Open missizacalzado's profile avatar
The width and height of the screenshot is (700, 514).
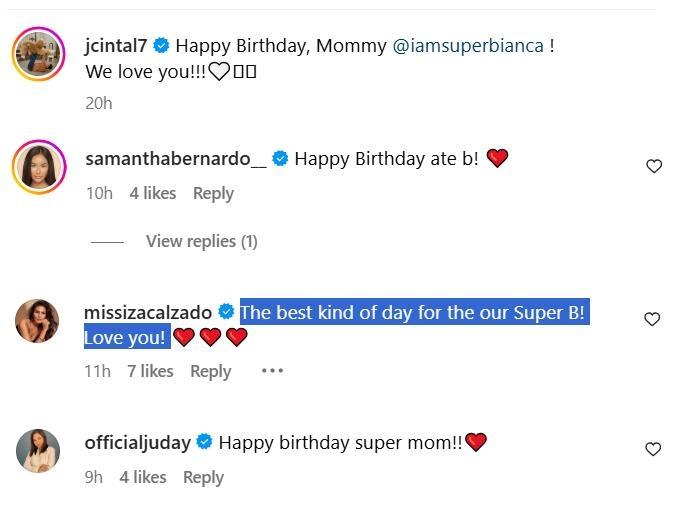[x=38, y=320]
